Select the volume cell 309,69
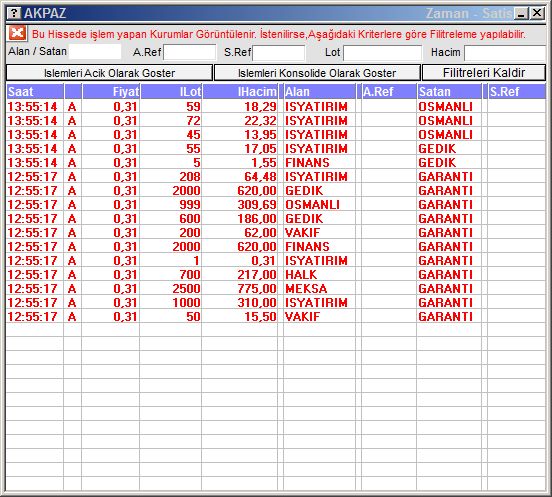Image resolution: width=552 pixels, height=497 pixels. click(x=257, y=205)
